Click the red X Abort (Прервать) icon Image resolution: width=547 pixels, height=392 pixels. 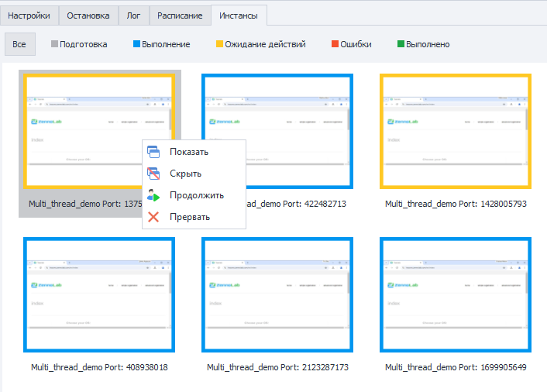coord(153,217)
